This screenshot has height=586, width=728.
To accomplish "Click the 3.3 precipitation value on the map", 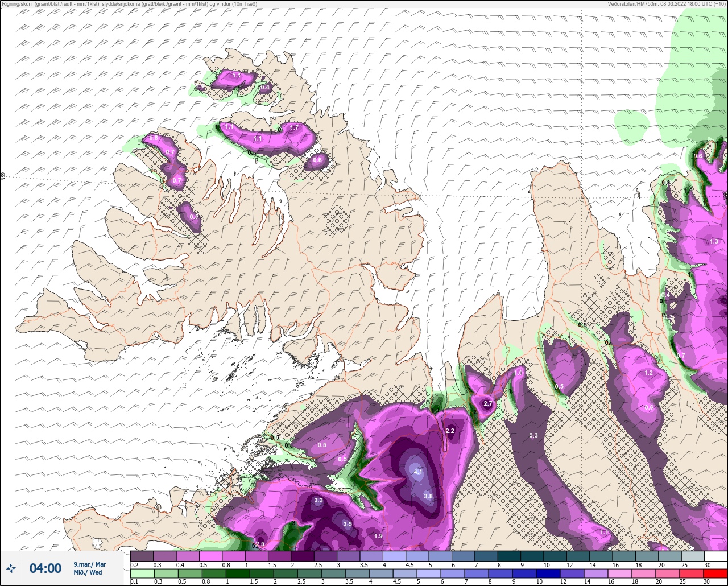I will 318,501.
